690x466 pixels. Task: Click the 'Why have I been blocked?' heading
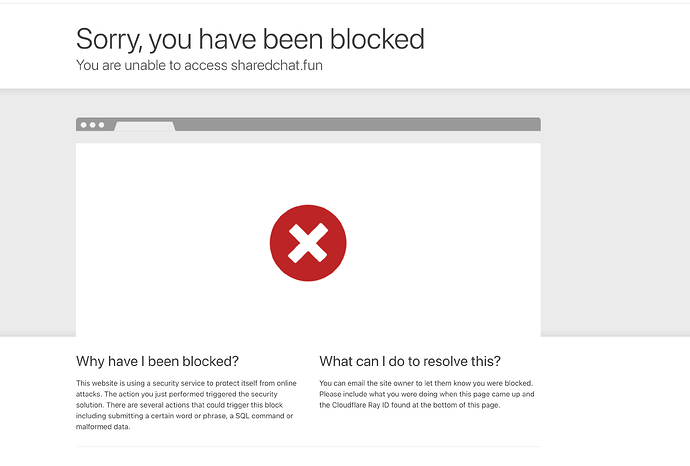(157, 361)
